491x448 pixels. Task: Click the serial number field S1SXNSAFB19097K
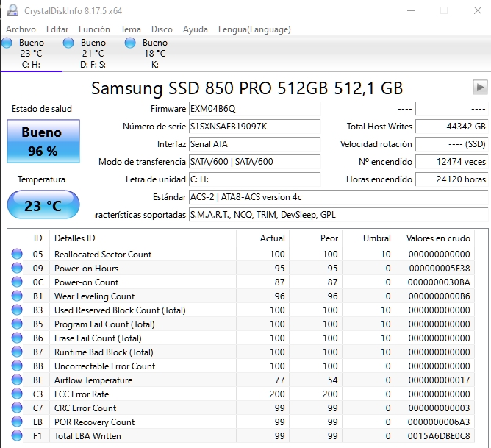click(x=254, y=127)
